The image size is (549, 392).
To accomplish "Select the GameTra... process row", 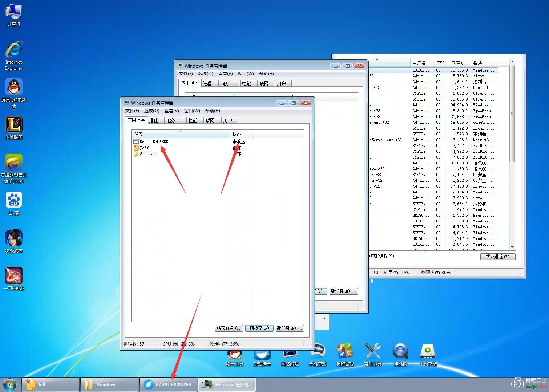I will click(433, 122).
